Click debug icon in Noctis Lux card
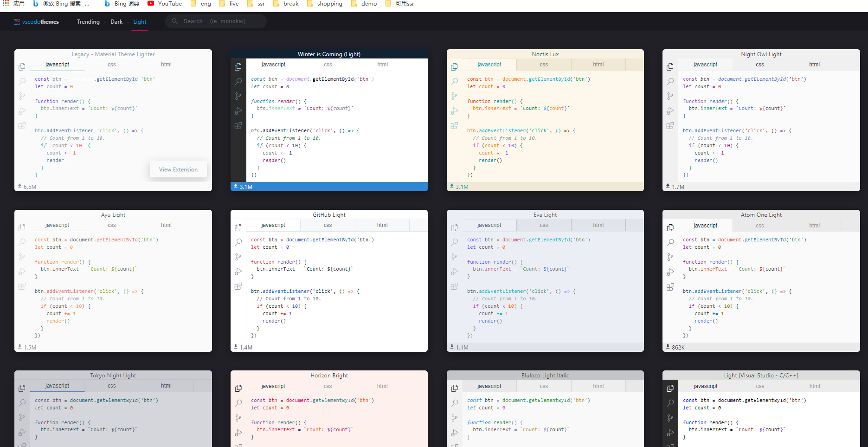 (x=454, y=111)
